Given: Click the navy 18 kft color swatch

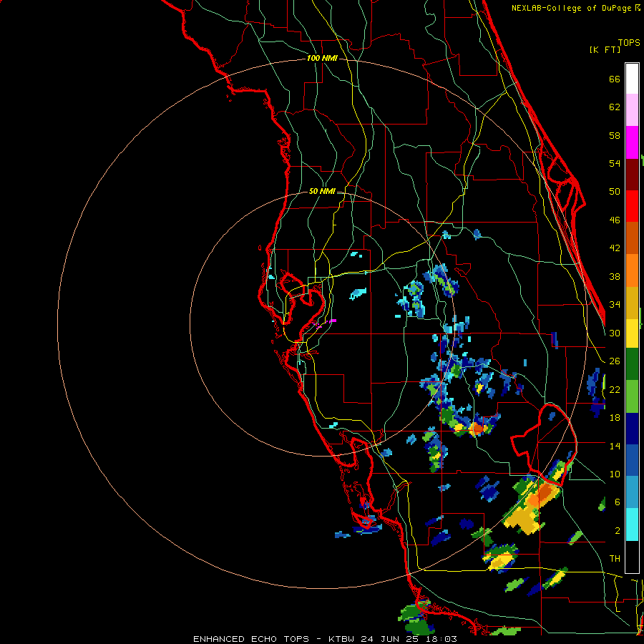Looking at the screenshot, I should point(632,429).
